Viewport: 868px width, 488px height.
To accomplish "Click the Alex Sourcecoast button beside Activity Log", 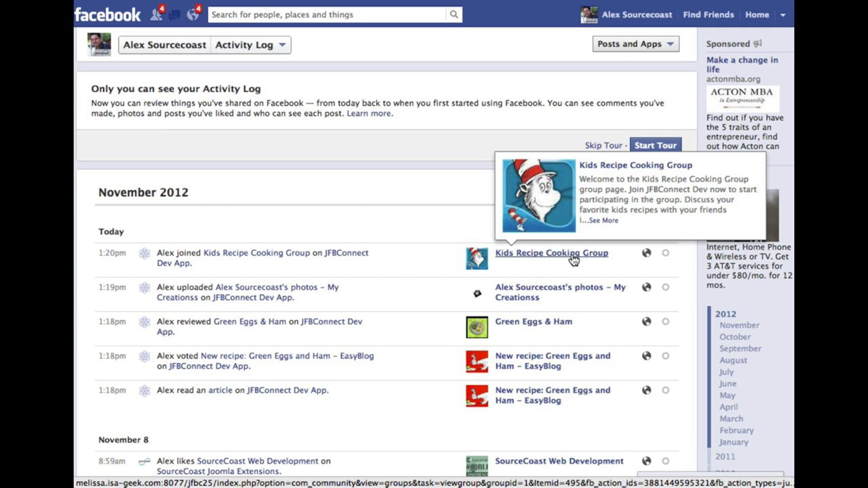I will click(x=165, y=45).
